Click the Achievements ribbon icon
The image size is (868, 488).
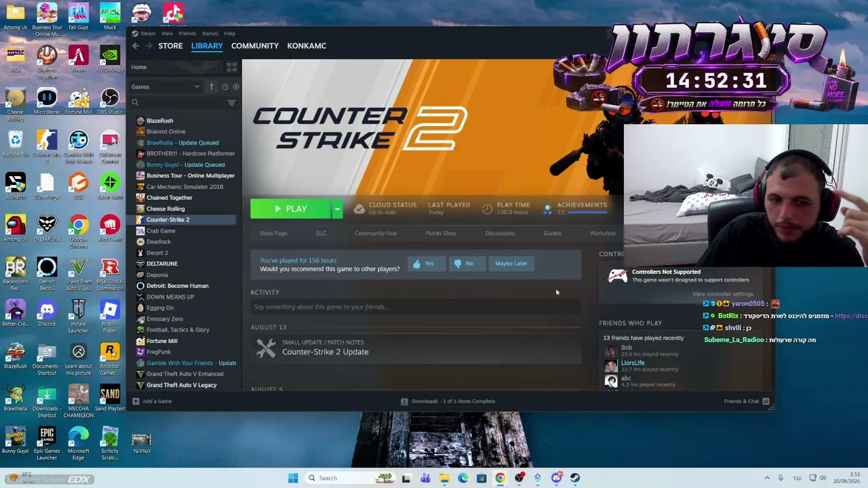(x=547, y=209)
